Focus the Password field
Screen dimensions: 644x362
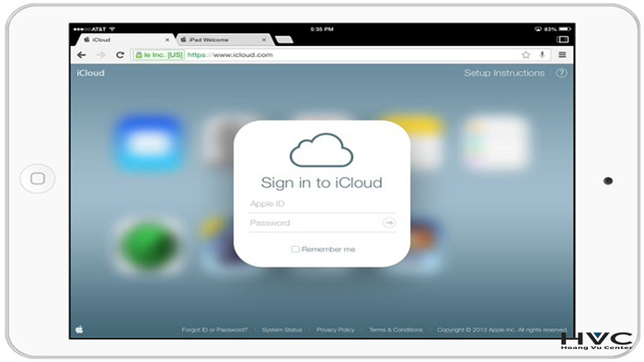coord(315,223)
